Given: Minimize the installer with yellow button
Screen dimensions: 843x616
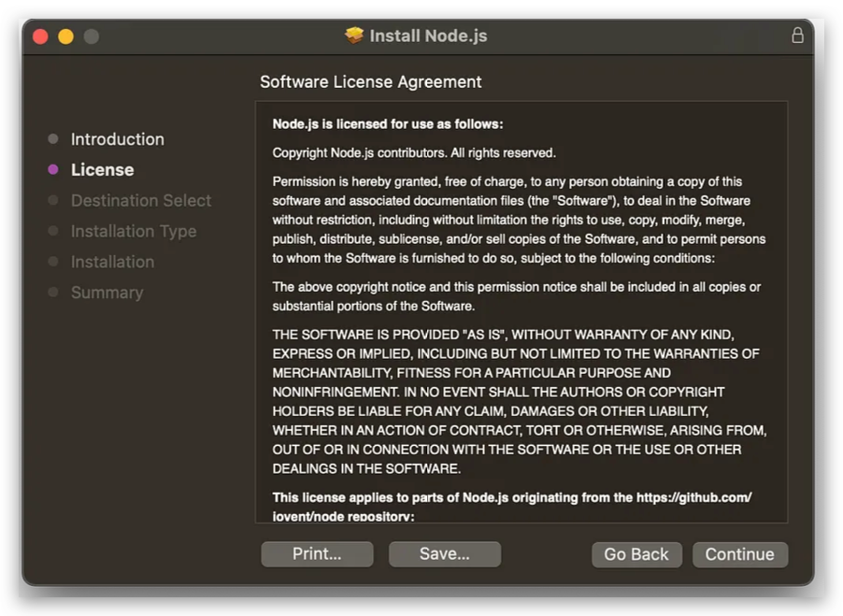Looking at the screenshot, I should click(65, 36).
